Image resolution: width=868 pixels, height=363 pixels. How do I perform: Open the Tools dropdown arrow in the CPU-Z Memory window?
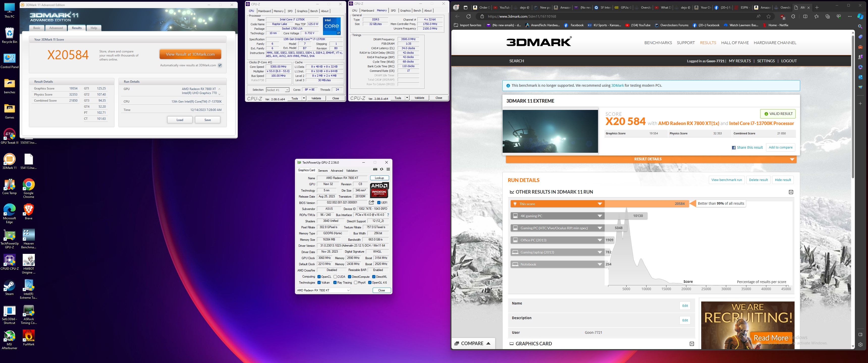pos(407,98)
